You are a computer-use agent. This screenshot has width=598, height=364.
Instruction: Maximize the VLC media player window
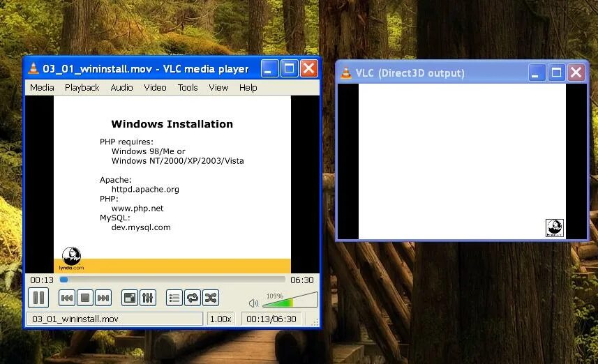coord(290,68)
